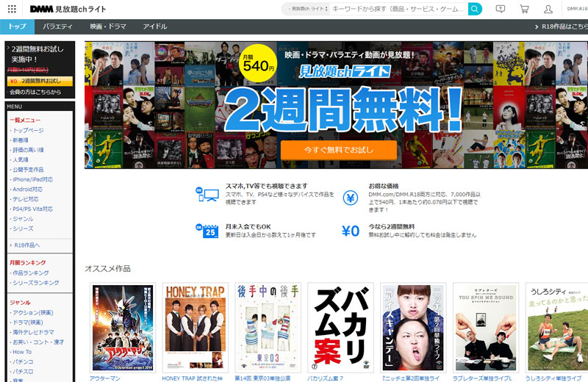This screenshot has height=382, width=588.
Task: Open the 見放題ch ライト search category dropdown
Action: [307, 9]
